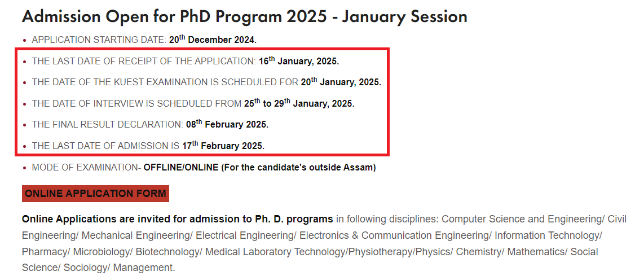
Task: Click the OFFLINE/ONLINE bold text
Action: pos(180,168)
